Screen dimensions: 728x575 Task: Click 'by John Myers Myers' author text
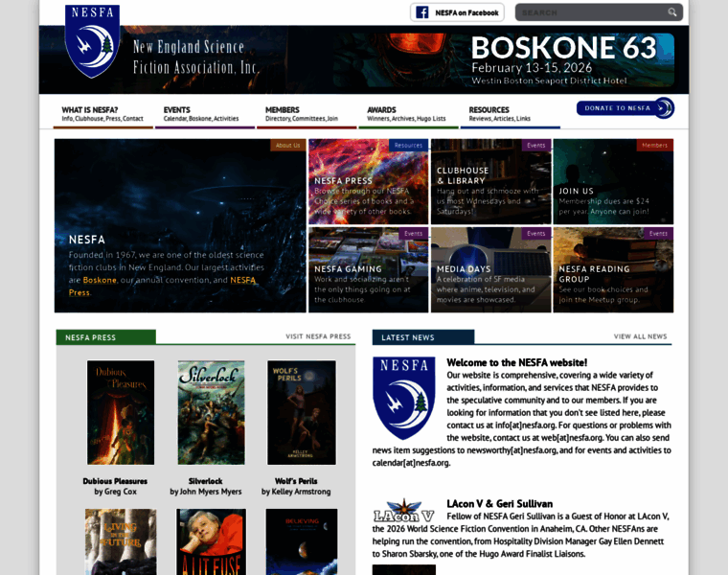point(206,492)
